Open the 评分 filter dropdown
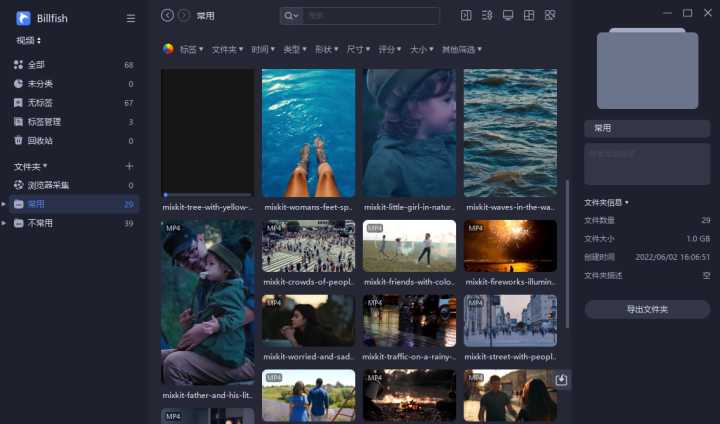 coord(390,49)
